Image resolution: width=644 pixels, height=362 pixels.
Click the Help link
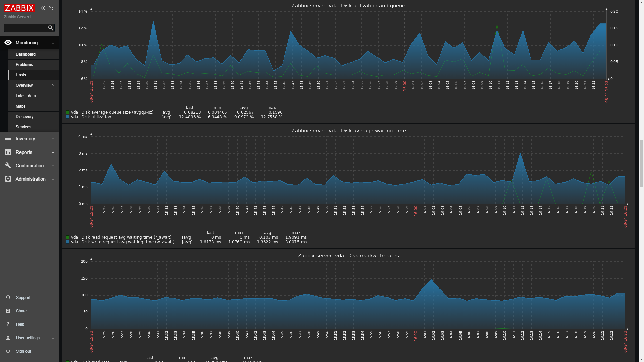click(x=20, y=324)
